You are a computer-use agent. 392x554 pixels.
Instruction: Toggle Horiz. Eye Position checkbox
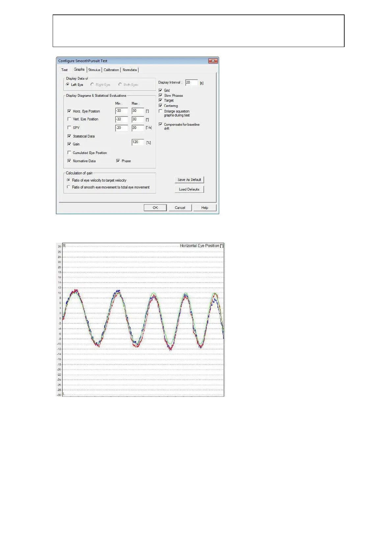(69, 111)
